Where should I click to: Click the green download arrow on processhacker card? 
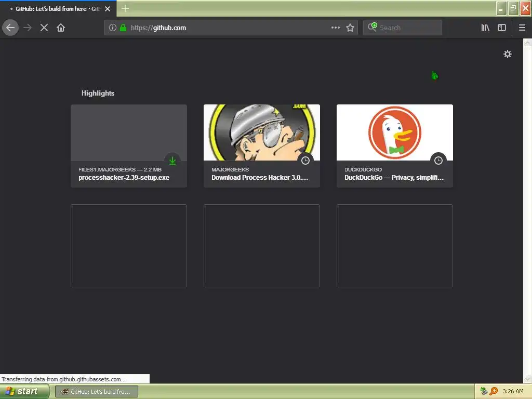pos(172,160)
